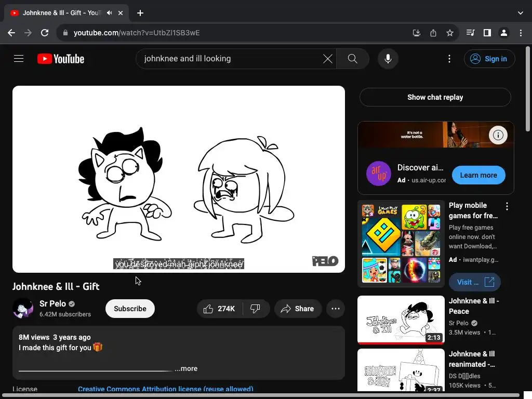
Task: Click Show chat replay
Action: pyautogui.click(x=435, y=97)
